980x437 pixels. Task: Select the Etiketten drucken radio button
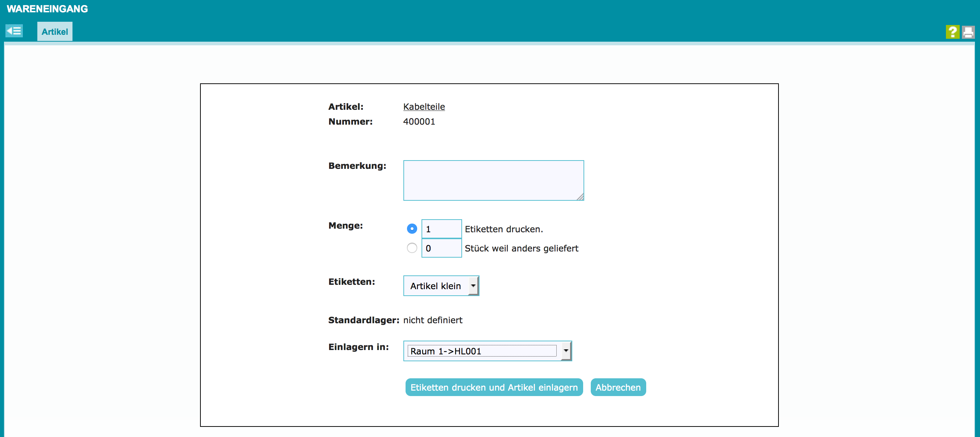pyautogui.click(x=412, y=229)
